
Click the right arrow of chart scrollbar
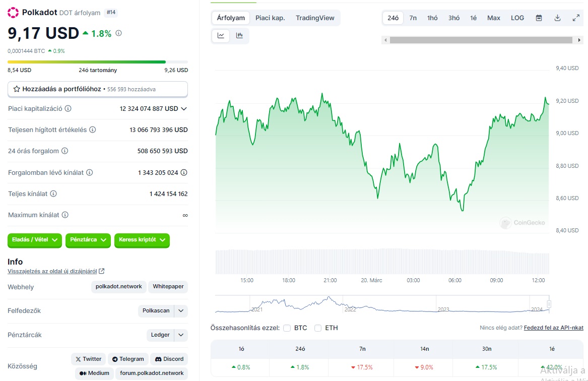(x=579, y=40)
